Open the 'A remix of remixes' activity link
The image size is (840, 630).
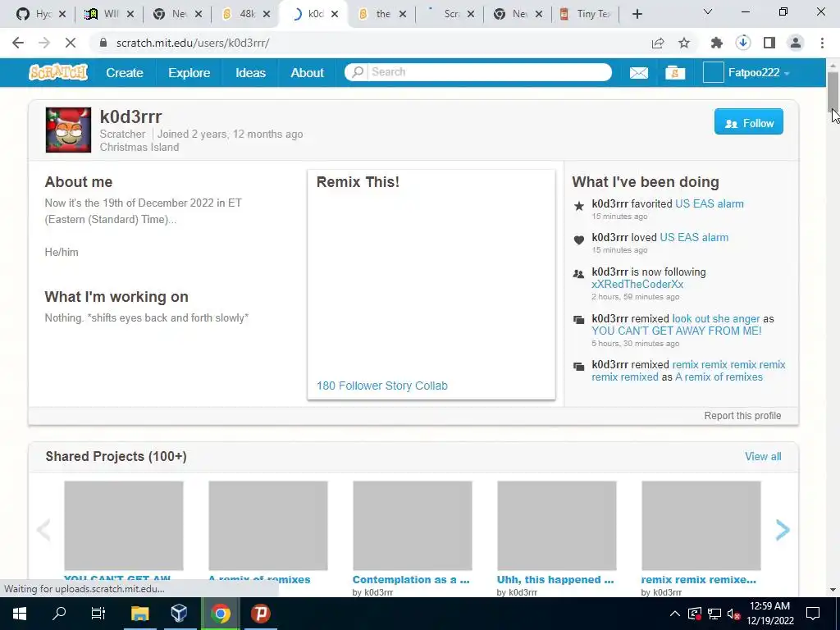[719, 377]
